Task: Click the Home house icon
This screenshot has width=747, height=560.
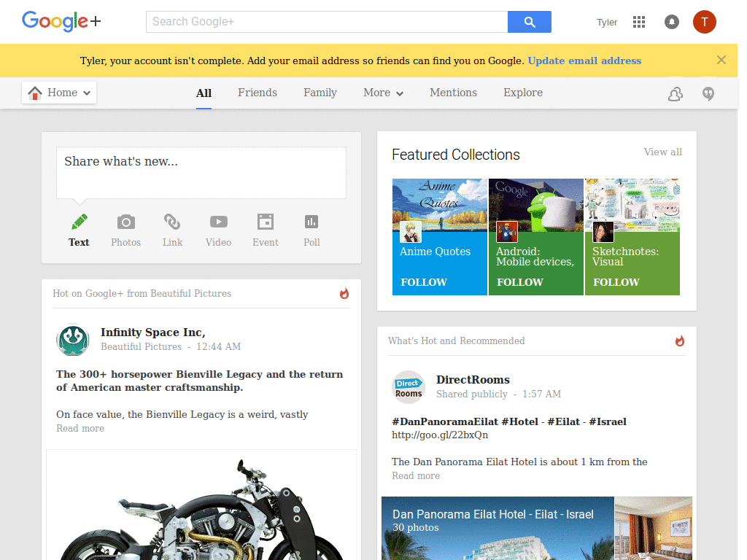Action: tap(35, 93)
